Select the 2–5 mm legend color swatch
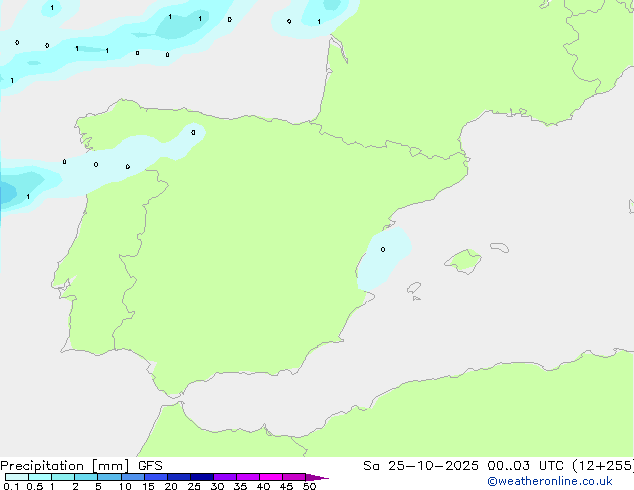 click(x=86, y=477)
